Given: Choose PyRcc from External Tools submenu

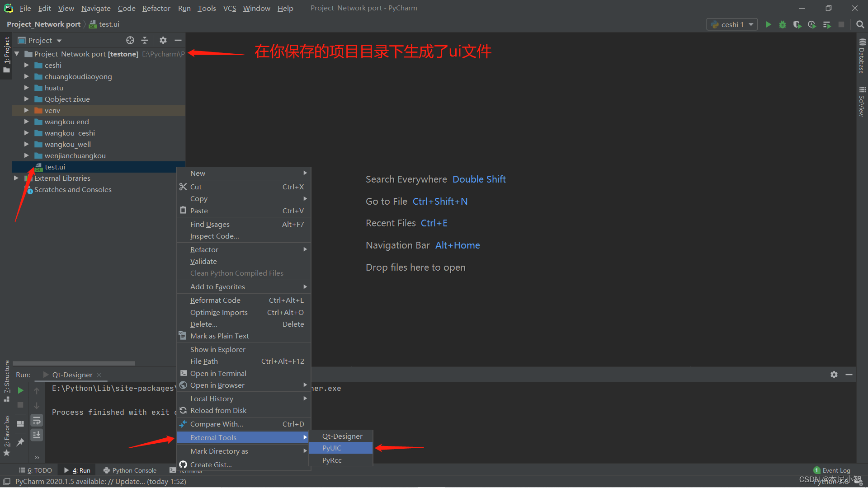Looking at the screenshot, I should point(341,460).
